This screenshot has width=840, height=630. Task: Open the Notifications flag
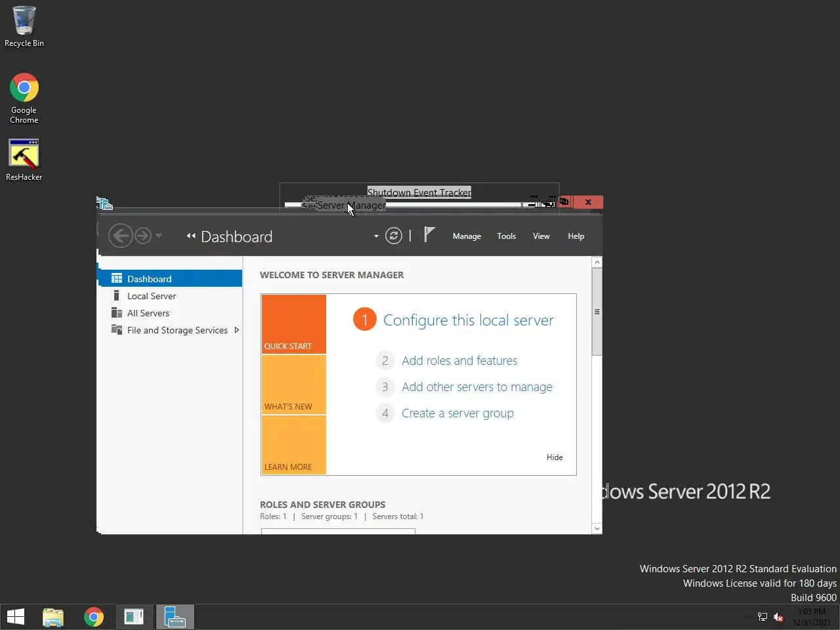[429, 234]
